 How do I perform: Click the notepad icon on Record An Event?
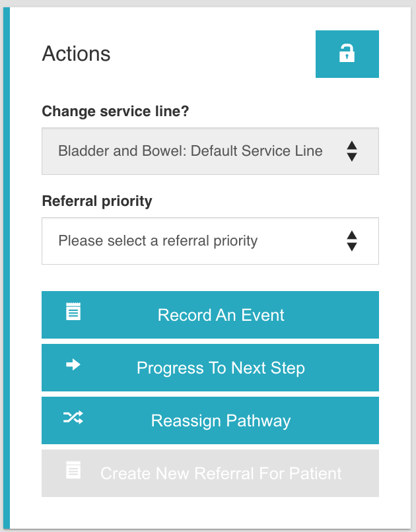tap(73, 312)
